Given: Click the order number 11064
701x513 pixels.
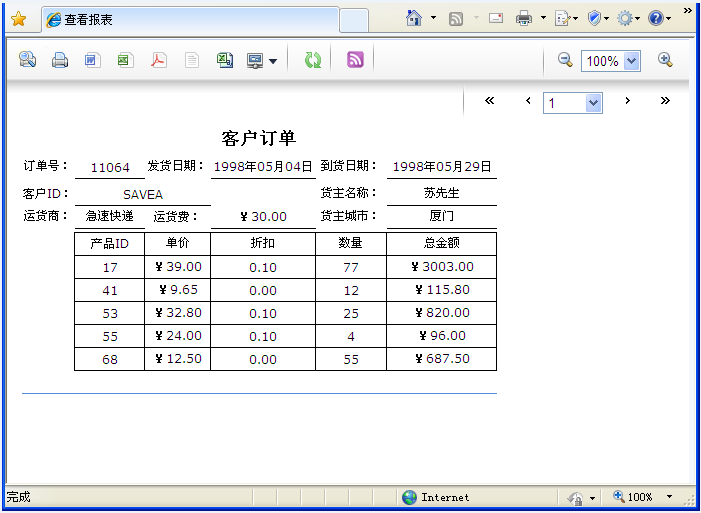Looking at the screenshot, I should 110,168.
